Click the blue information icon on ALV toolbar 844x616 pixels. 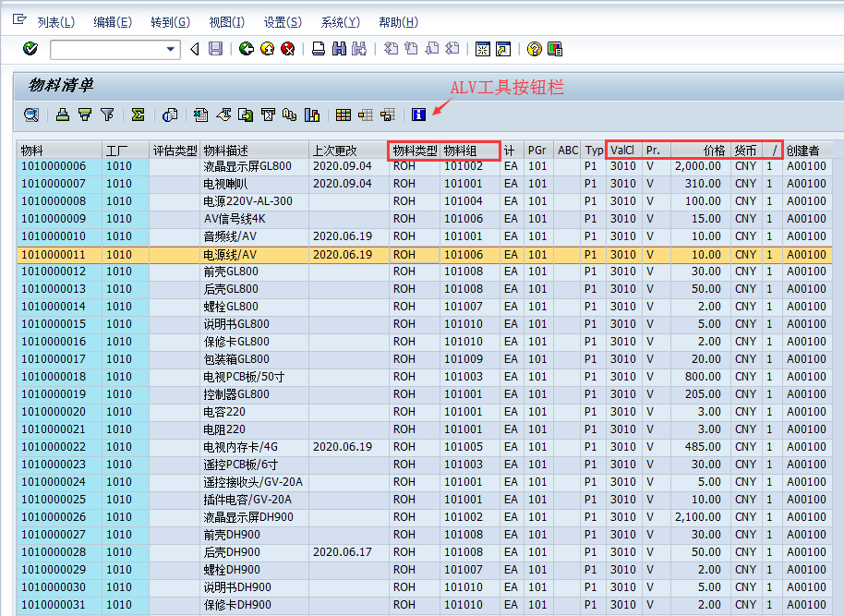pos(417,115)
